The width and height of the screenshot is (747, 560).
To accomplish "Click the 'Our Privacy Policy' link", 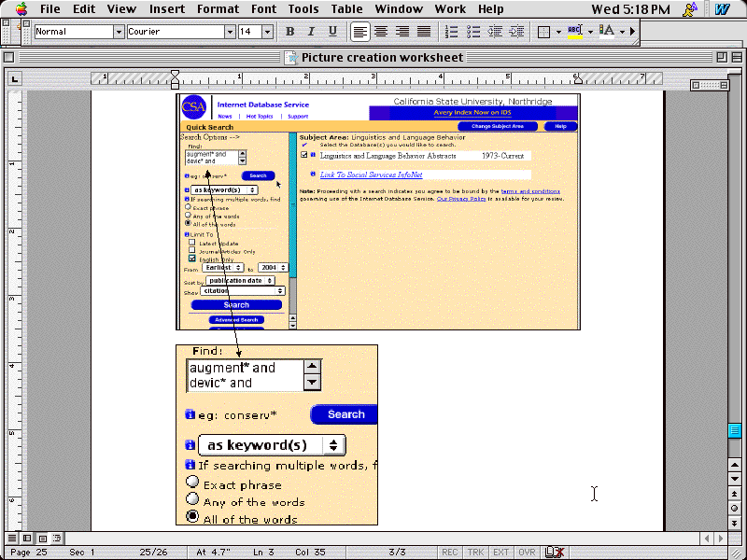I will point(461,199).
